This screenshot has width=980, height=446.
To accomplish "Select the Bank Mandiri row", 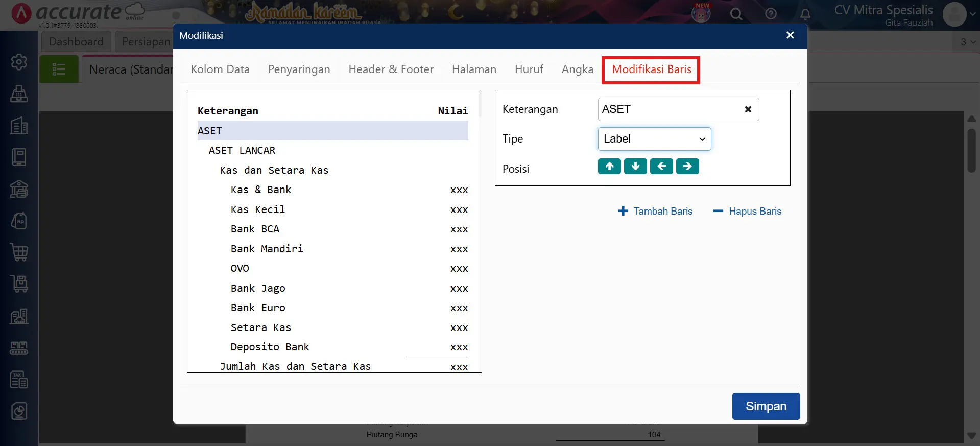I will coord(267,249).
